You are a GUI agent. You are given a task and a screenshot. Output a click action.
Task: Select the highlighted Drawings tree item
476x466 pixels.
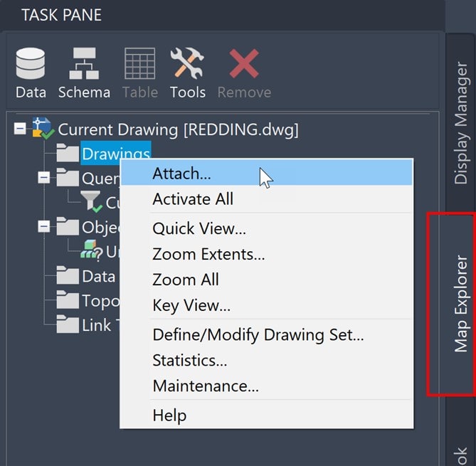(x=116, y=153)
